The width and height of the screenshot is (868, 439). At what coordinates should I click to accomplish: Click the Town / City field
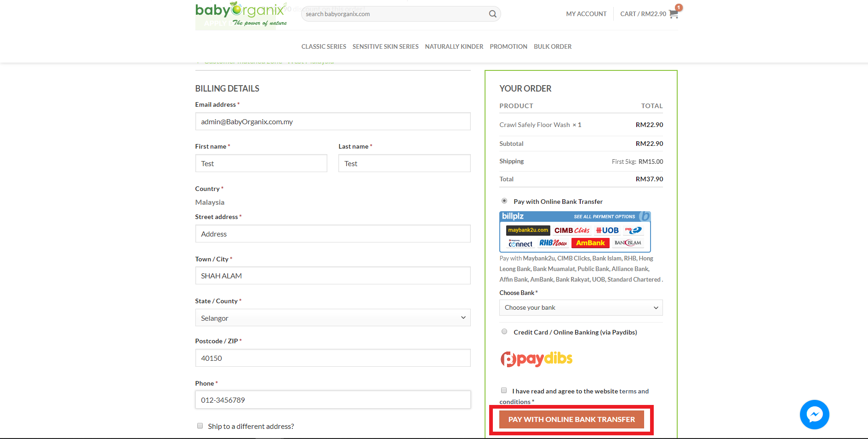click(x=333, y=276)
